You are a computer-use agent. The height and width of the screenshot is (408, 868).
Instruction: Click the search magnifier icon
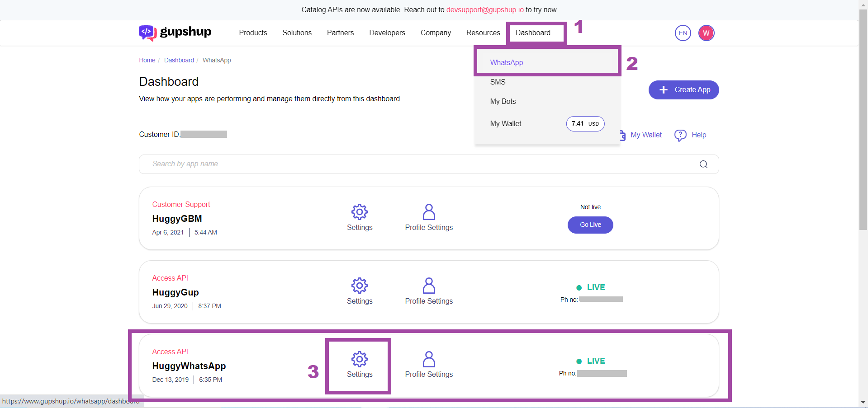point(703,164)
